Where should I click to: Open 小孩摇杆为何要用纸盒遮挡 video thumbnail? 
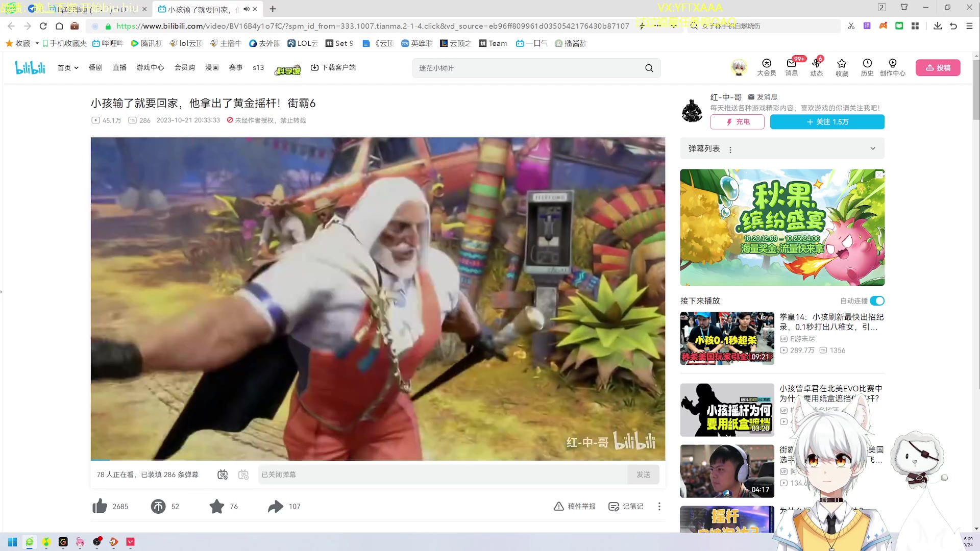pyautogui.click(x=727, y=410)
